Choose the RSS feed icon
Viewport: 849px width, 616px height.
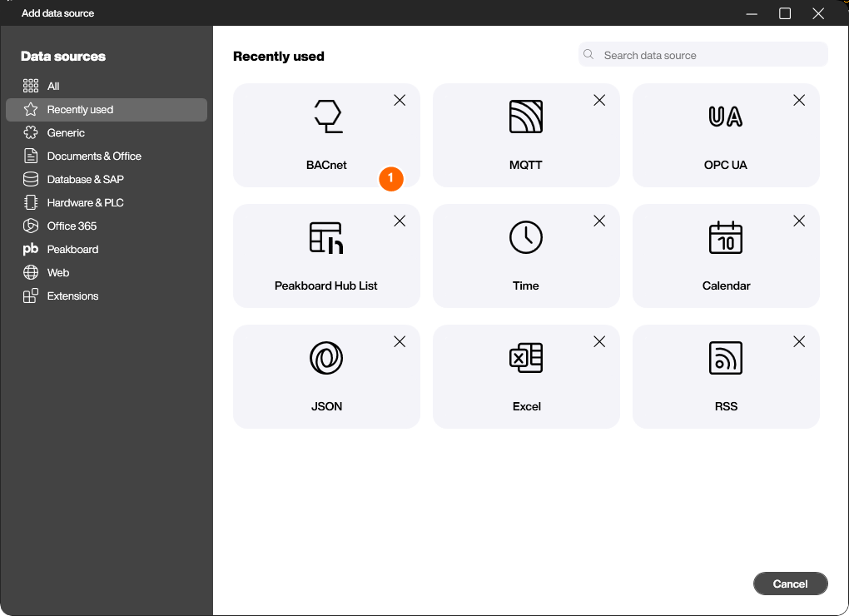tap(726, 358)
